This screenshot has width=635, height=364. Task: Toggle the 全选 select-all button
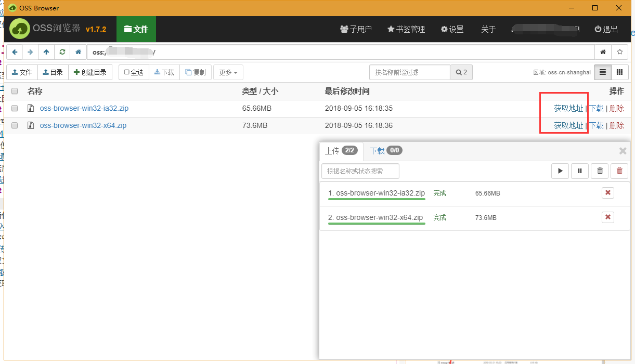134,72
